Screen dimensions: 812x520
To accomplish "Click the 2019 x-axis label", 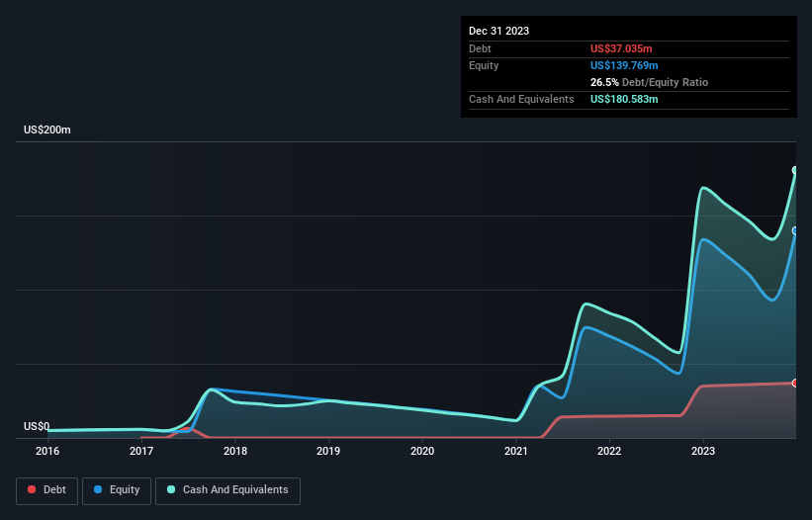I will (x=328, y=451).
